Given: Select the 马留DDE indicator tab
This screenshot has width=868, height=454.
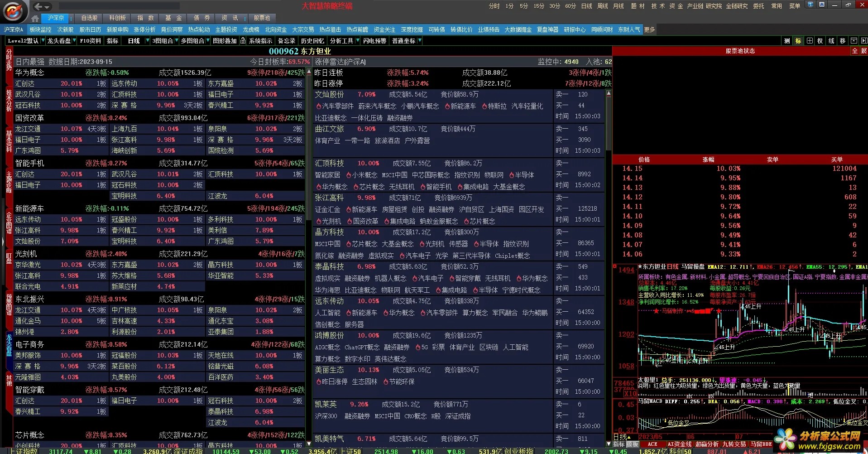Looking at the screenshot, I should (761, 444).
